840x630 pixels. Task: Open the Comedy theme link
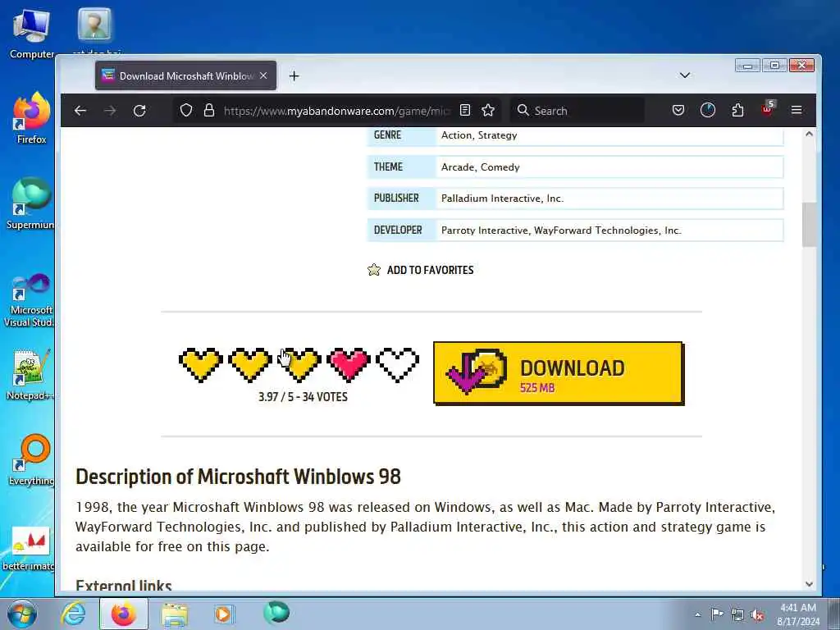point(500,167)
